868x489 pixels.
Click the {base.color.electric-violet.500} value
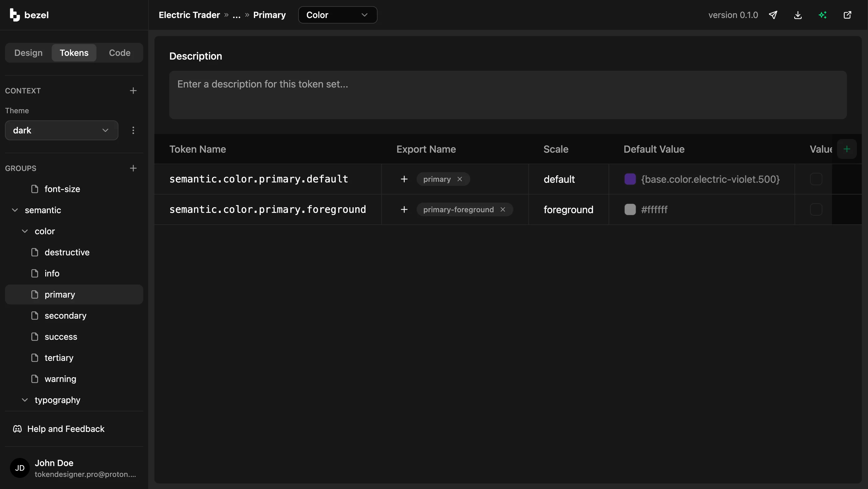710,179
